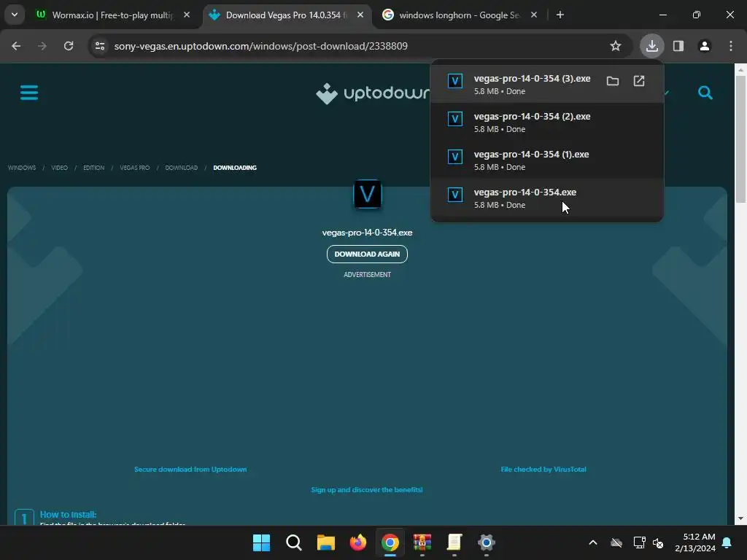This screenshot has height=560, width=747.
Task: Toggle the Chrome downloads button
Action: pos(651,46)
